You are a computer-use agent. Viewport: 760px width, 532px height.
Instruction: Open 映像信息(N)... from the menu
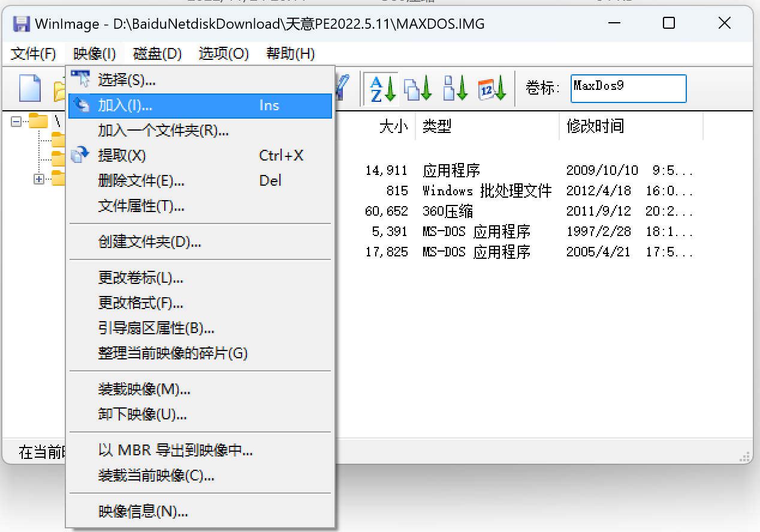200,512
